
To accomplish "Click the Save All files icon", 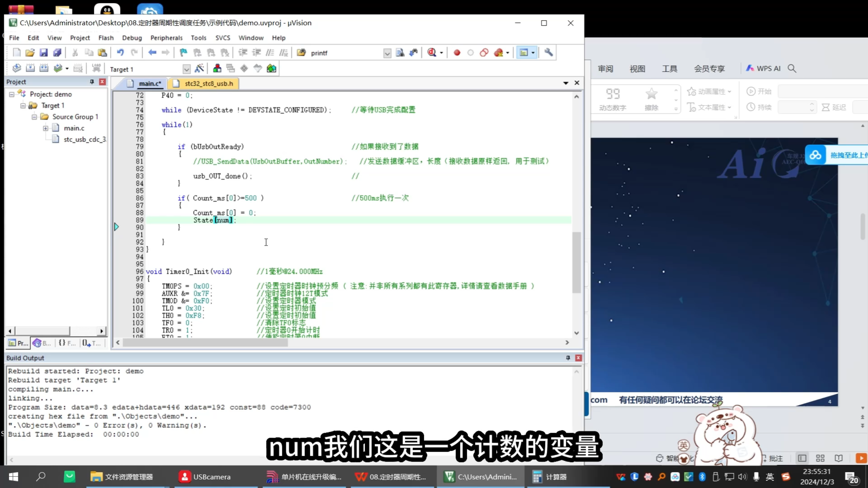I will tap(57, 53).
